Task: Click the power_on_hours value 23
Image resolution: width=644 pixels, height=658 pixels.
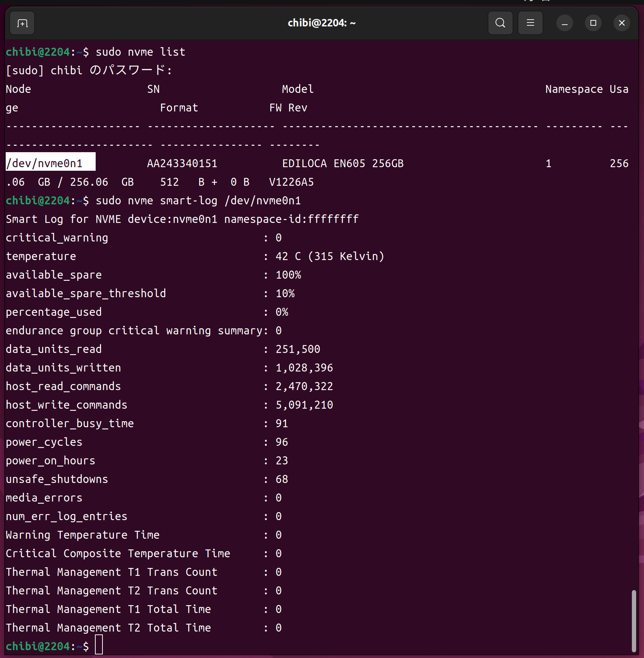Action: [x=282, y=460]
